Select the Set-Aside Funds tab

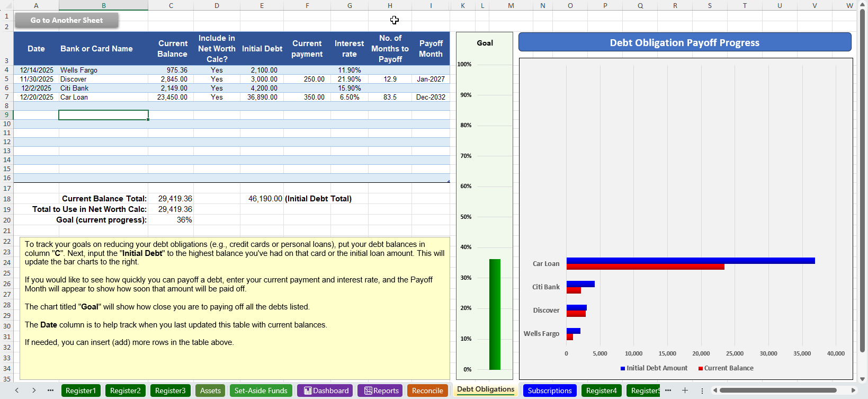point(261,391)
